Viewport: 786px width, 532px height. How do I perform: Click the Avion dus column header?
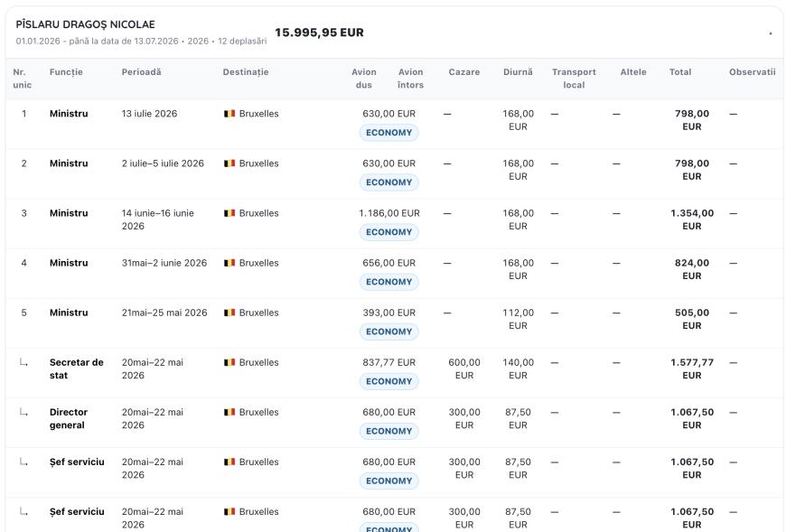[x=364, y=79]
